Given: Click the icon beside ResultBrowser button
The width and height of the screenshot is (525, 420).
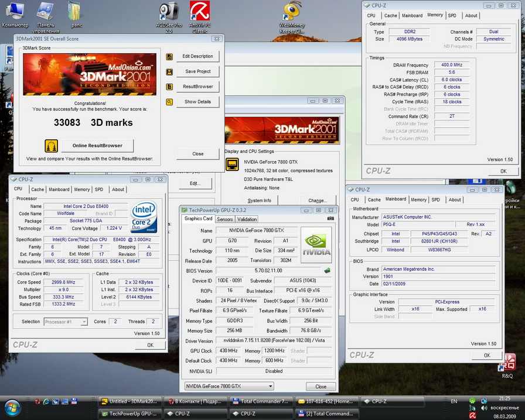Looking at the screenshot, I should (169, 87).
